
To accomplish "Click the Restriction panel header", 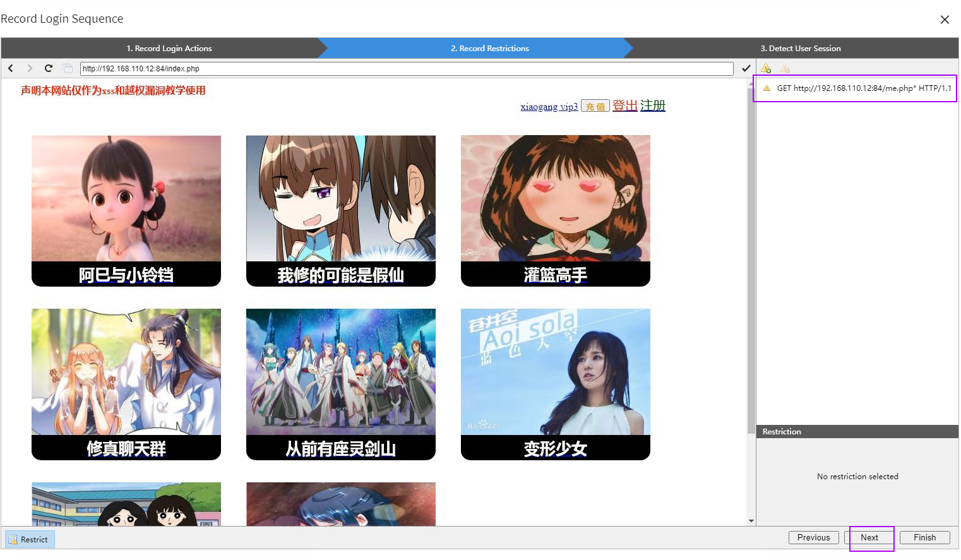I will click(x=857, y=431).
